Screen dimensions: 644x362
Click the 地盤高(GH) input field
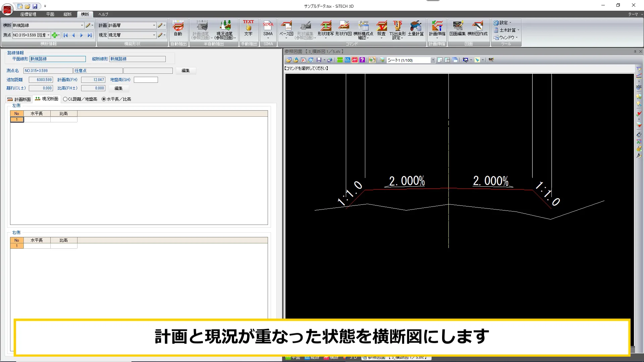[x=146, y=80]
